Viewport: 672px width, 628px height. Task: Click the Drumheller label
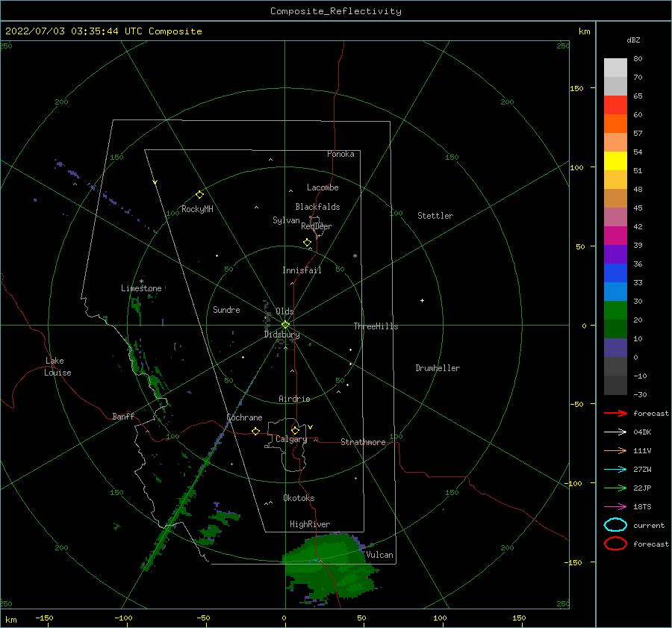pyautogui.click(x=438, y=368)
